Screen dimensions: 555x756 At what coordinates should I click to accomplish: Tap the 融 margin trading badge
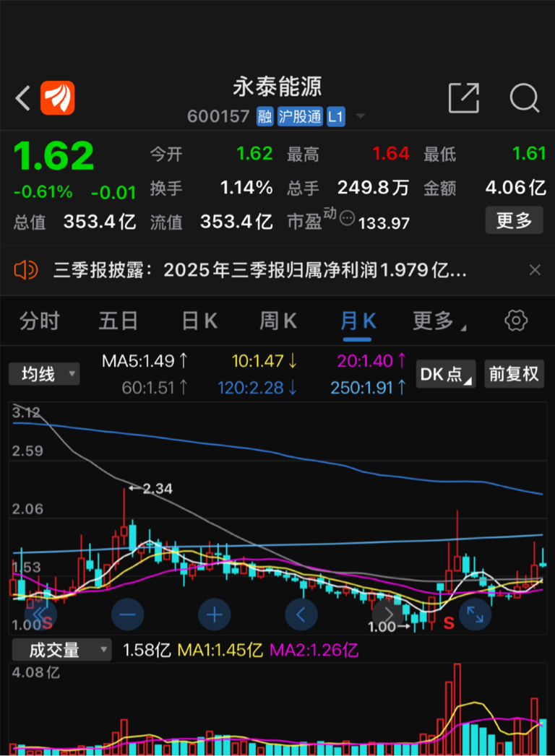[264, 117]
